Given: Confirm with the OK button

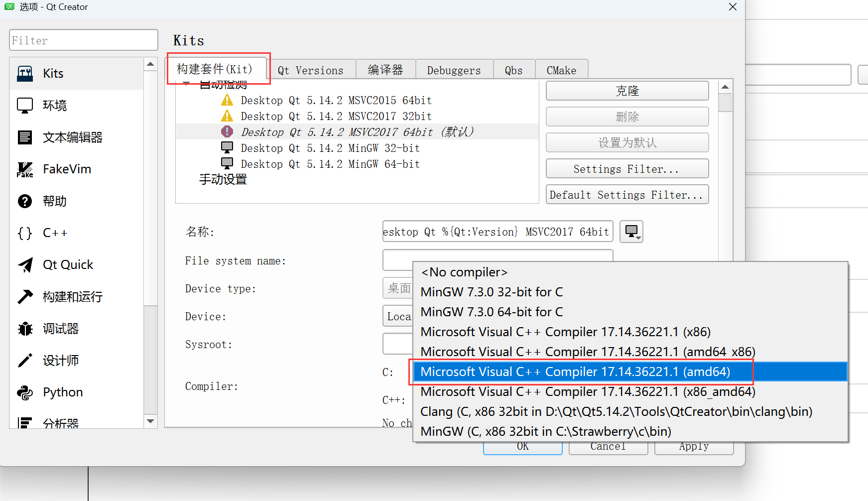Looking at the screenshot, I should (523, 447).
